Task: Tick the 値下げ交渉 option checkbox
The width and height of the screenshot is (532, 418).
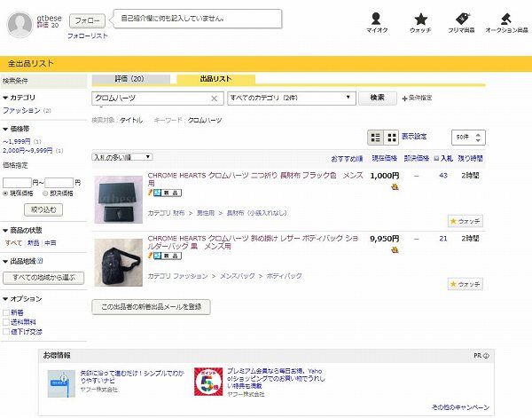Action: coord(6,332)
